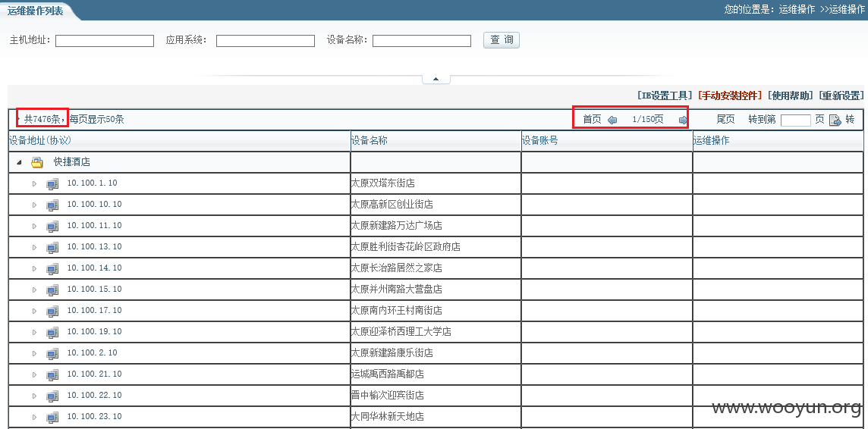The image size is (868, 429).
Task: Collapse the 快捷酒店 group
Action: click(x=20, y=162)
